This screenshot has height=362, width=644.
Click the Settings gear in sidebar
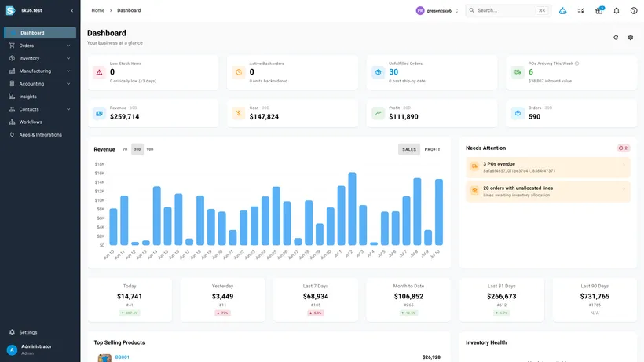tap(12, 332)
